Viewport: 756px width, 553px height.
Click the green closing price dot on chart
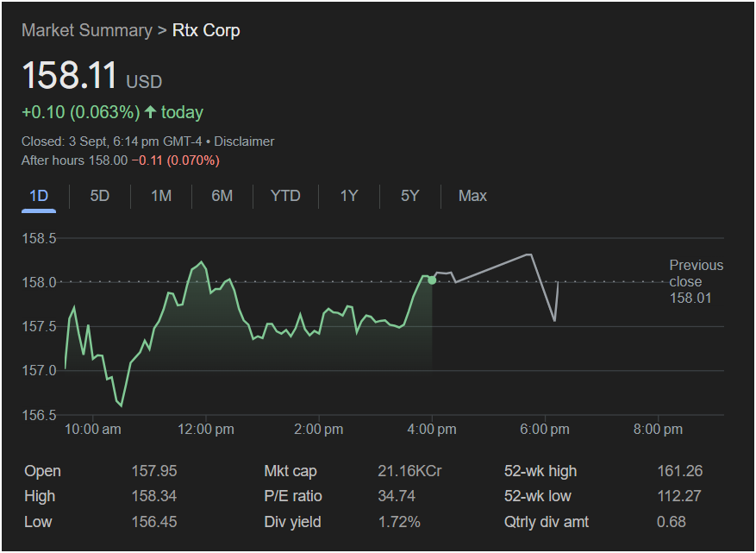tap(432, 280)
